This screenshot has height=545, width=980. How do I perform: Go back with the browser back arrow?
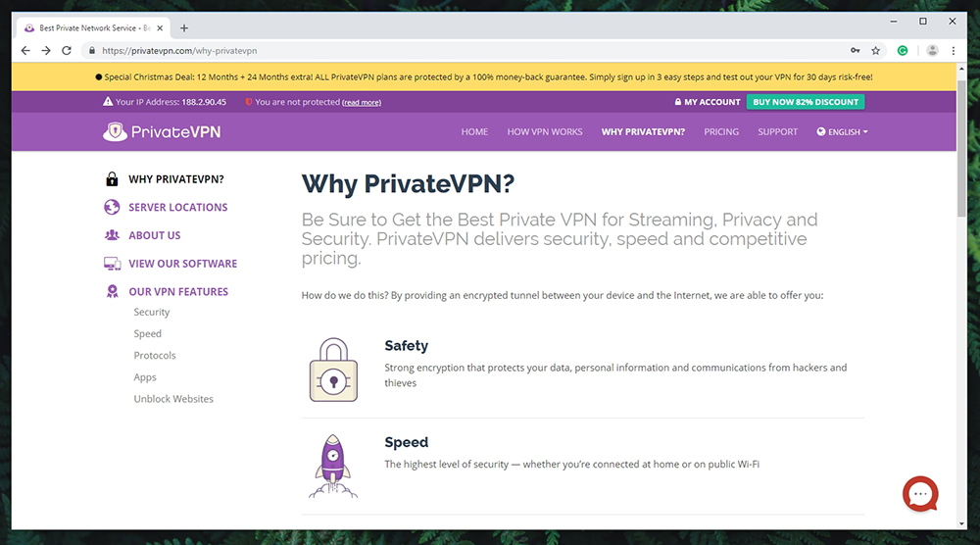(x=25, y=51)
